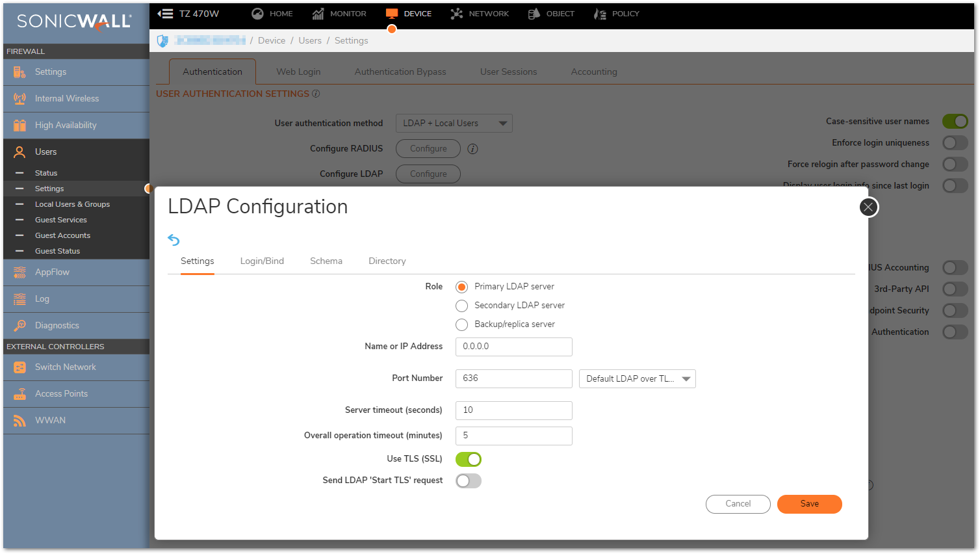Select the Secondary LDAP server radio button
Viewport: 980px width, 554px height.
462,306
